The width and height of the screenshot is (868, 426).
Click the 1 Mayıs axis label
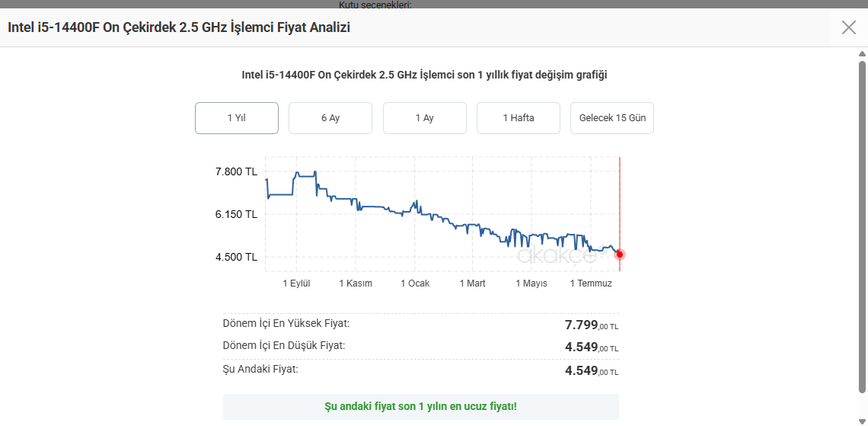(x=531, y=283)
